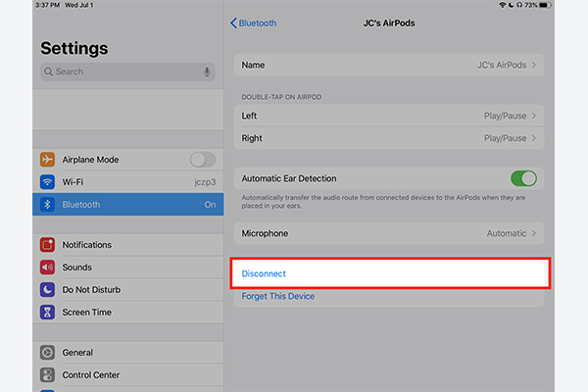Tap the JC's AirPods name value
Viewport: 588px width, 392px height.
click(502, 65)
